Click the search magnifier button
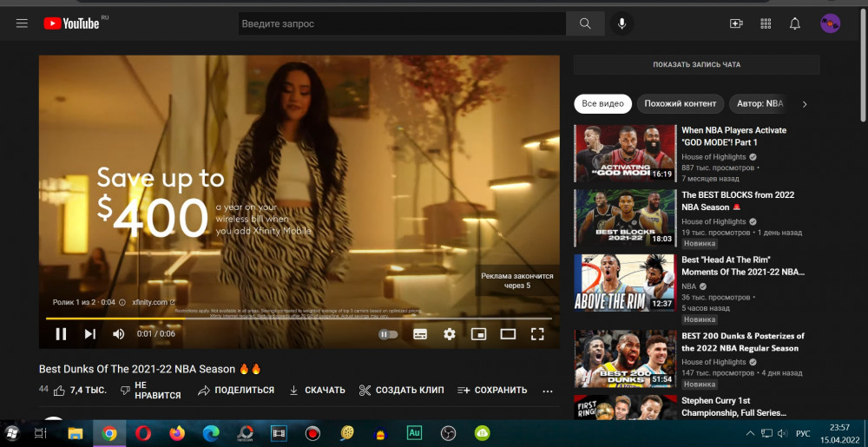This screenshot has width=868, height=447. coord(585,23)
